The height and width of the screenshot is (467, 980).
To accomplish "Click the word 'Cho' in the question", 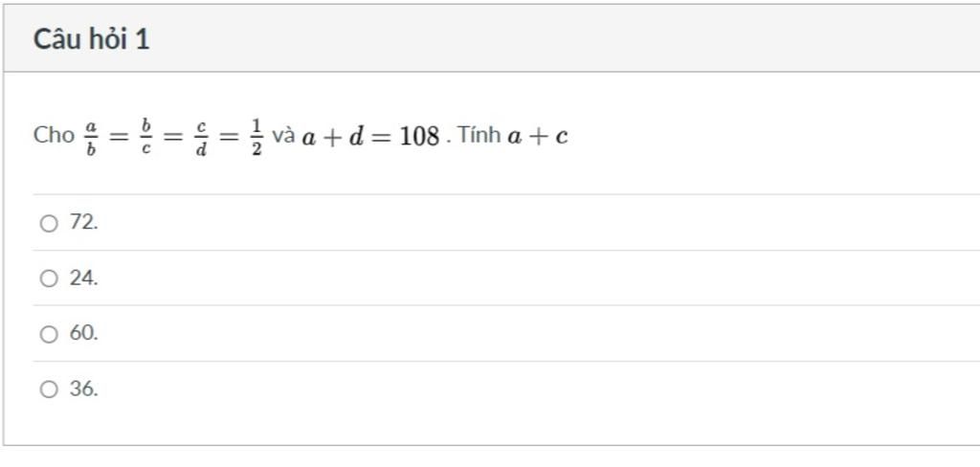I will pyautogui.click(x=54, y=135).
